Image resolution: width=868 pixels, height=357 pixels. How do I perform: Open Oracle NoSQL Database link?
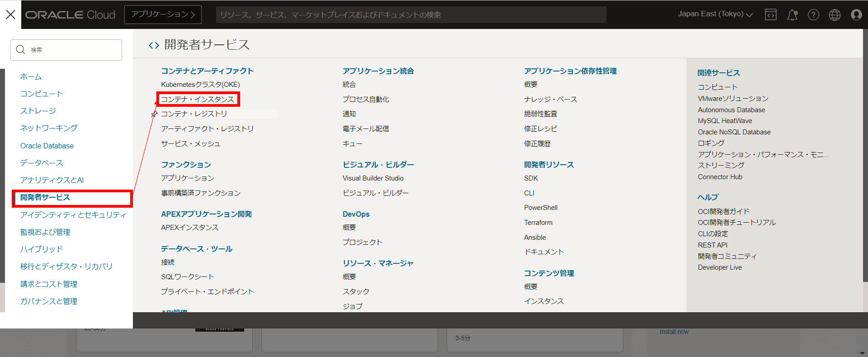(734, 132)
